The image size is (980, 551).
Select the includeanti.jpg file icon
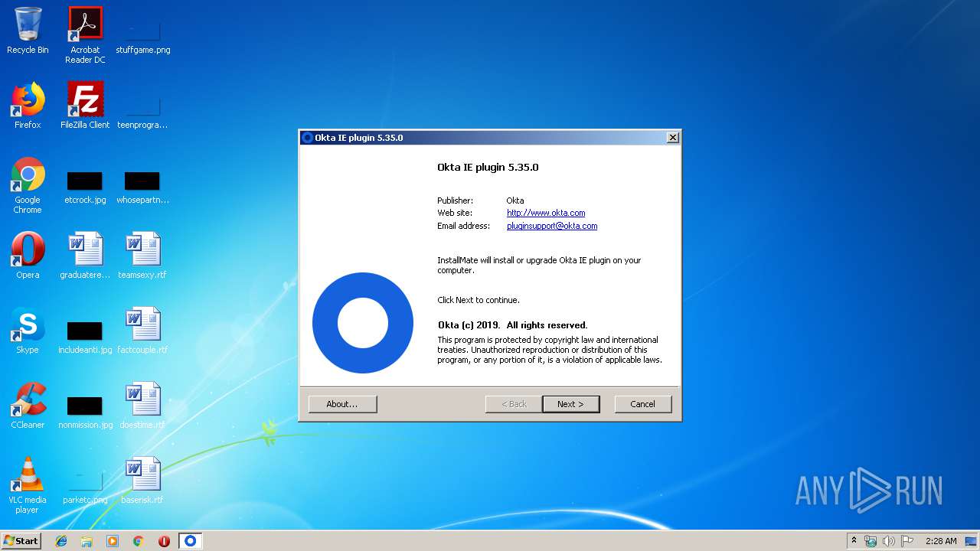click(85, 337)
